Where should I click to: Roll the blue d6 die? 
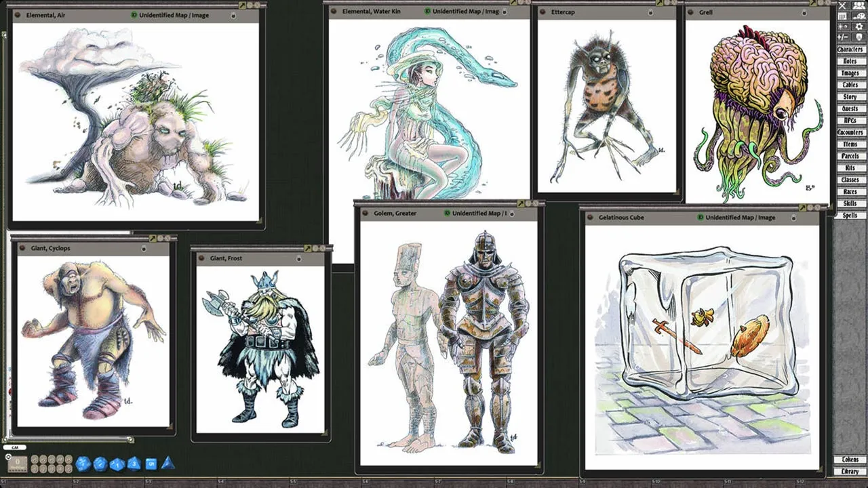tap(151, 464)
